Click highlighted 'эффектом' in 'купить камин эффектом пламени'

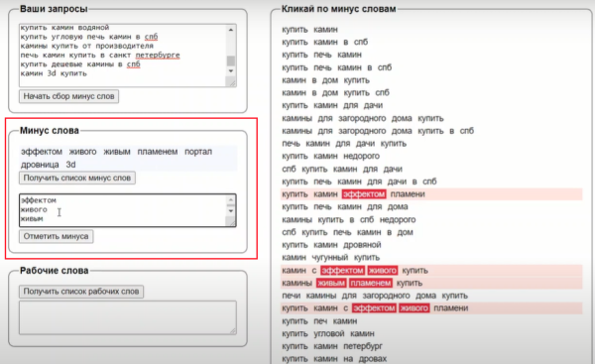364,194
